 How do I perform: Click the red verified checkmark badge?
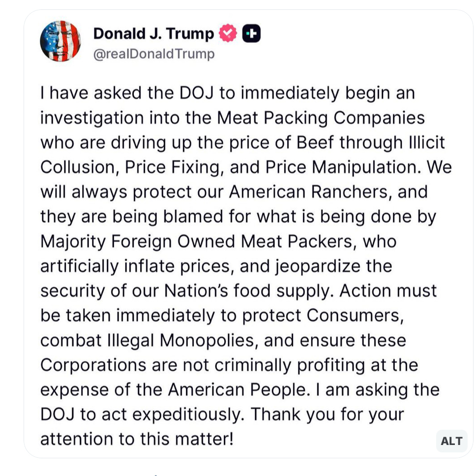tap(227, 33)
